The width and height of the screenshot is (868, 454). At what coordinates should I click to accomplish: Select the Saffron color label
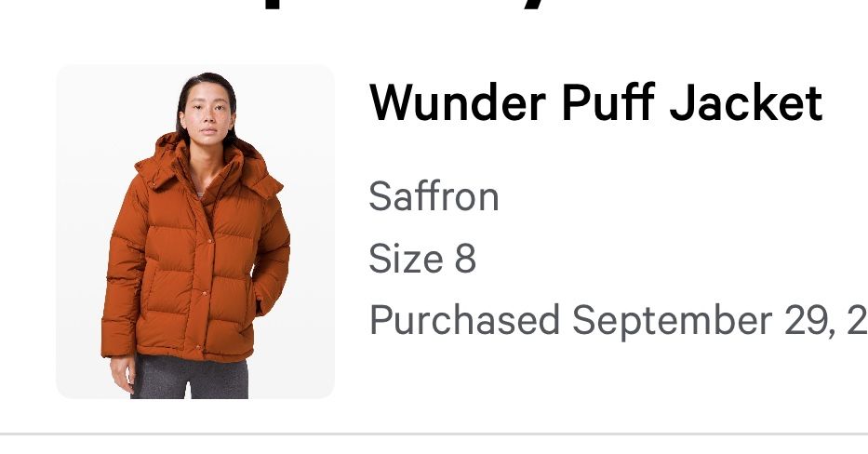point(434,196)
